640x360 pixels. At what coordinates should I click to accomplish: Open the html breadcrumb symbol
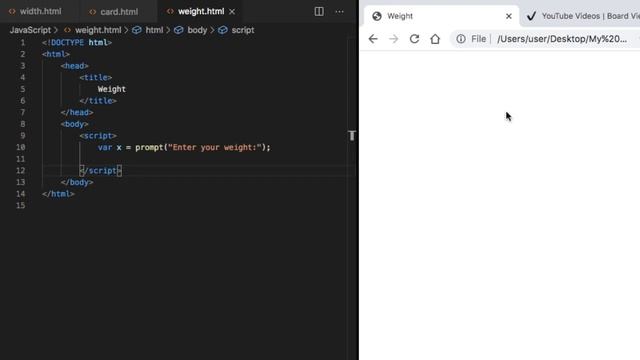154,30
